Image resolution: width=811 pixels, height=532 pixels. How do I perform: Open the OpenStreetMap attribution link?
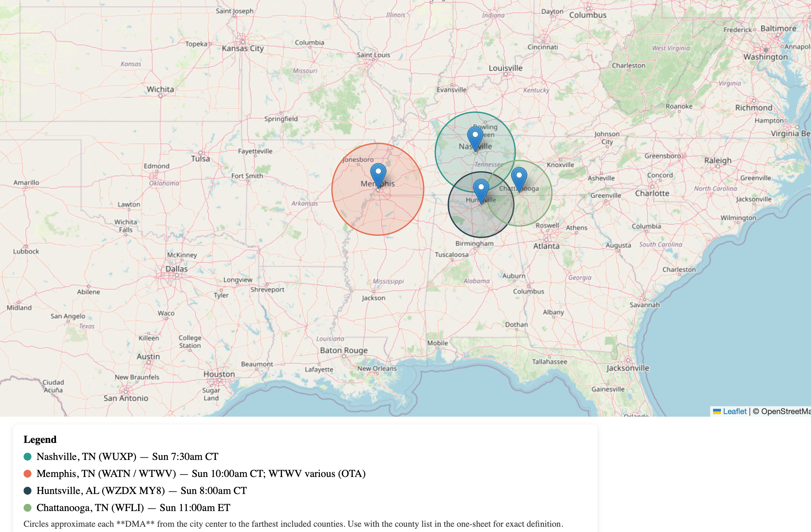[784, 411]
